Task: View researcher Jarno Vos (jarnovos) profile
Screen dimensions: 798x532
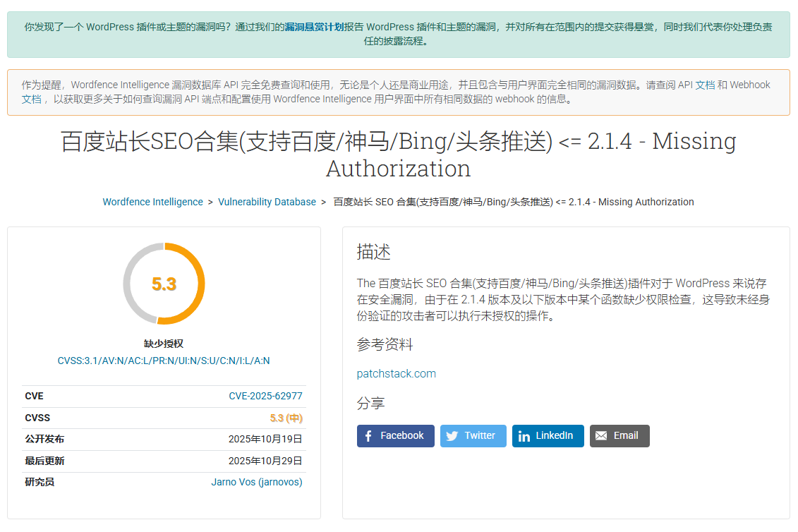Action: (x=257, y=482)
